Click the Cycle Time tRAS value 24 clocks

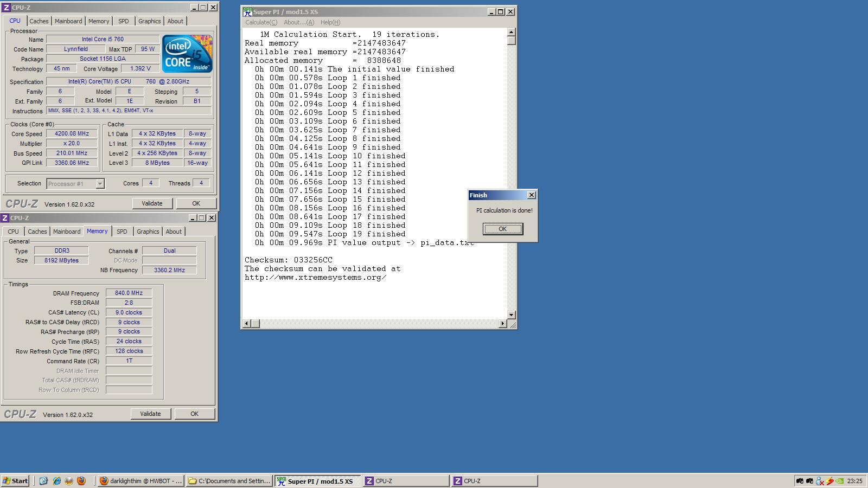click(129, 342)
